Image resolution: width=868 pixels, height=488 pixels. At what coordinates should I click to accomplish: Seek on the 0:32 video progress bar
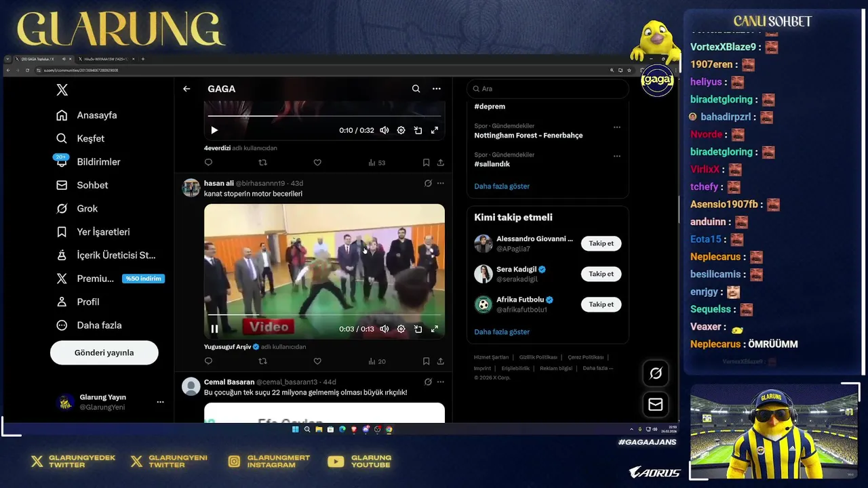tap(324, 117)
